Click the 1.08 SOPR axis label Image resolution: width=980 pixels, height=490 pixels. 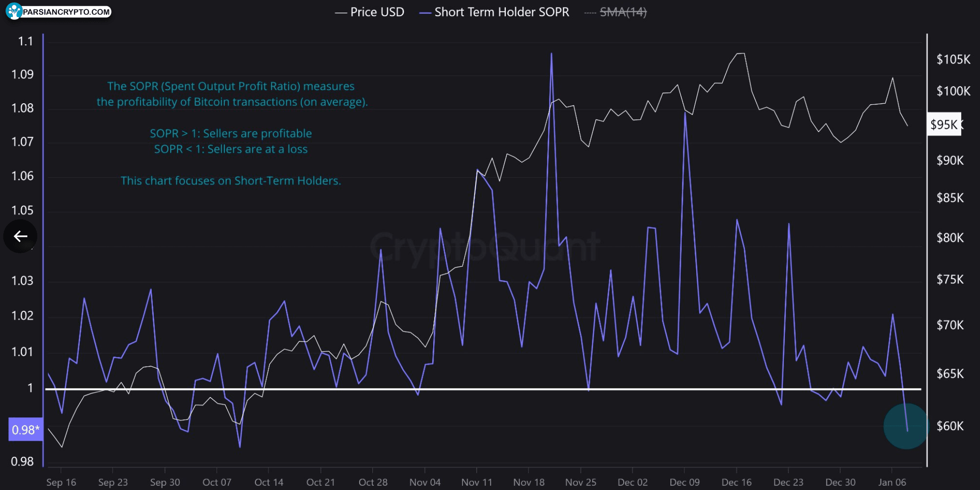(22, 108)
